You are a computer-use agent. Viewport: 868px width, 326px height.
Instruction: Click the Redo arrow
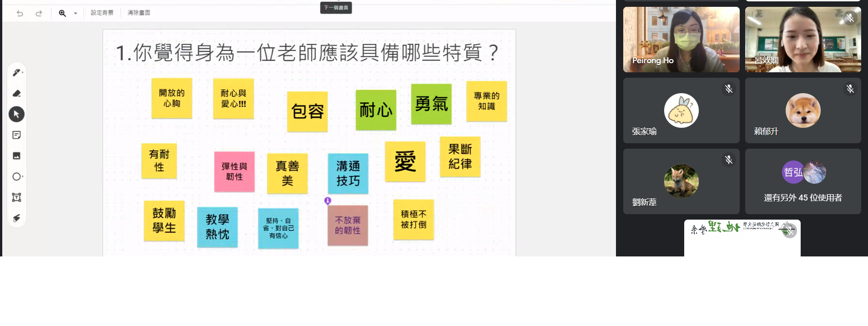(39, 13)
